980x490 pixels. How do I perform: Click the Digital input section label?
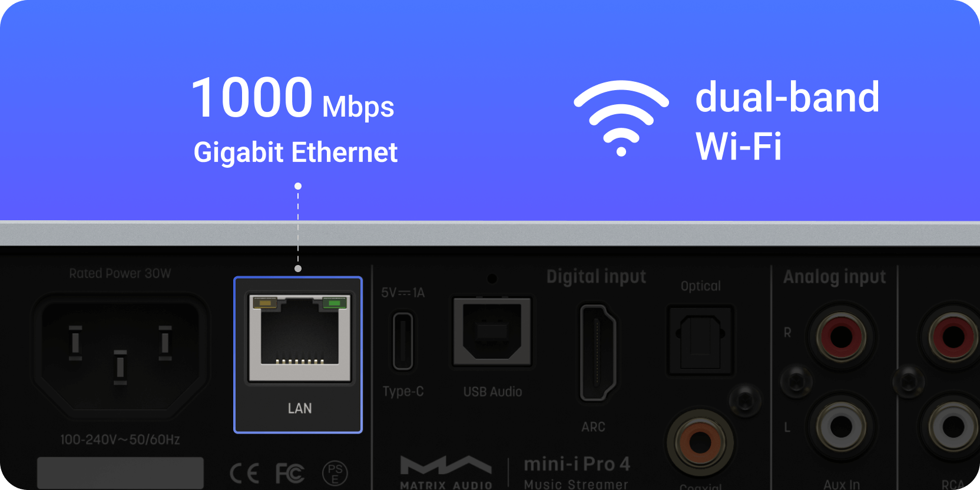[x=596, y=277]
